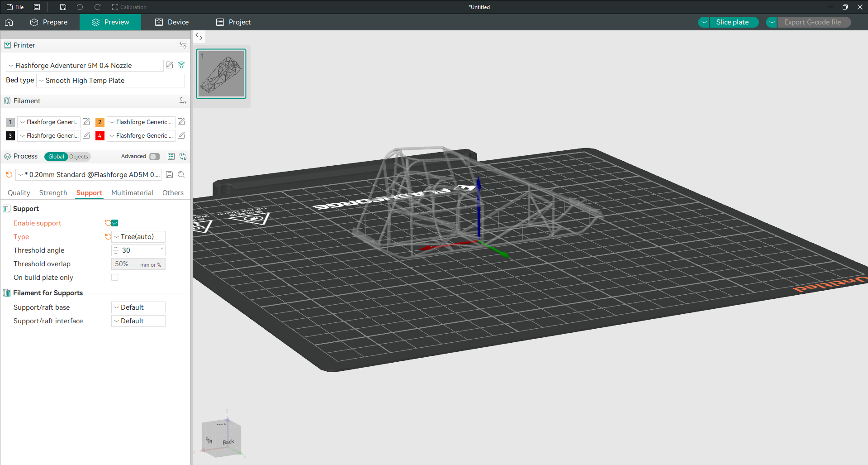Open the Strength settings tab
The image size is (868, 465).
coord(53,193)
